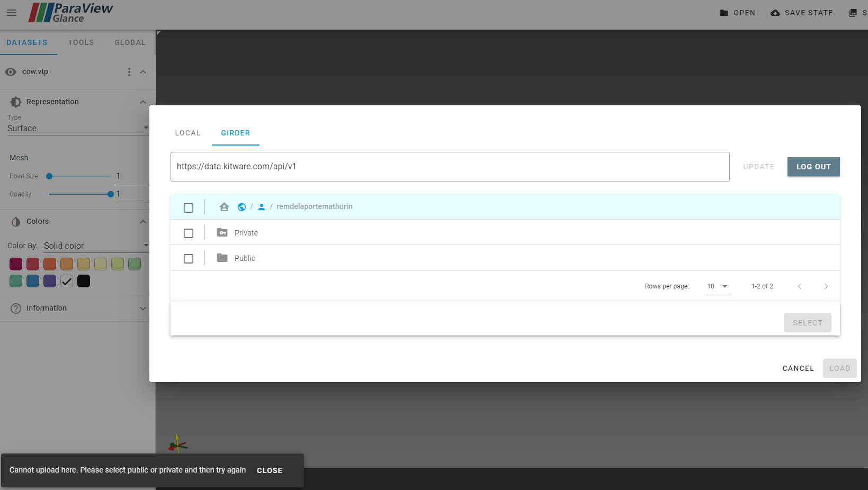Check the Public folder checkbox
Image resolution: width=868 pixels, height=490 pixels.
click(x=188, y=258)
